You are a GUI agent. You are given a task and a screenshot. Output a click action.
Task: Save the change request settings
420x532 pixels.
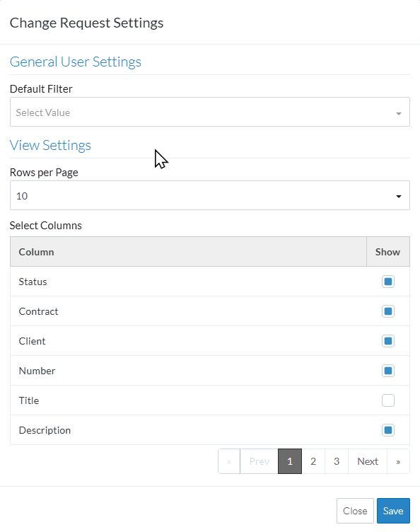click(x=393, y=511)
